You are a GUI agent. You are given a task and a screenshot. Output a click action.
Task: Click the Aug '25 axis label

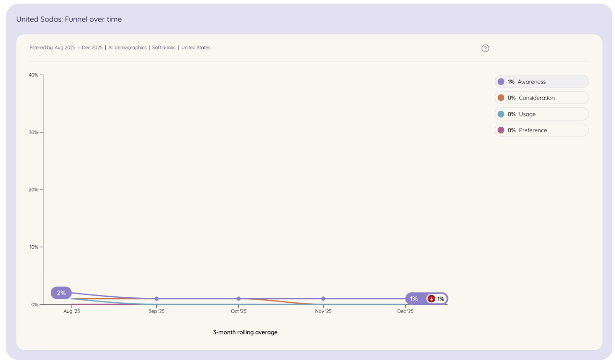[72, 311]
